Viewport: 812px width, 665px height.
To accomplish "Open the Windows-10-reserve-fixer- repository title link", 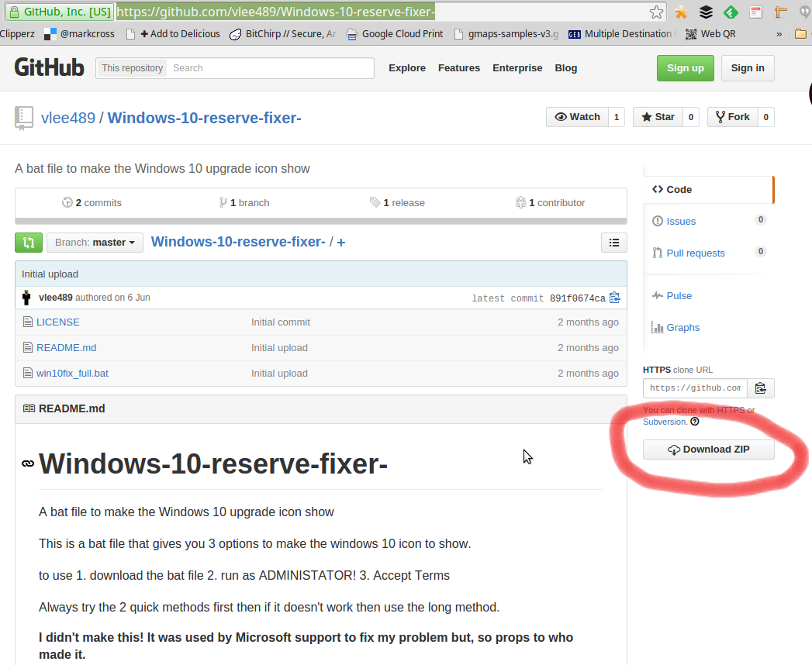I will pyautogui.click(x=205, y=118).
